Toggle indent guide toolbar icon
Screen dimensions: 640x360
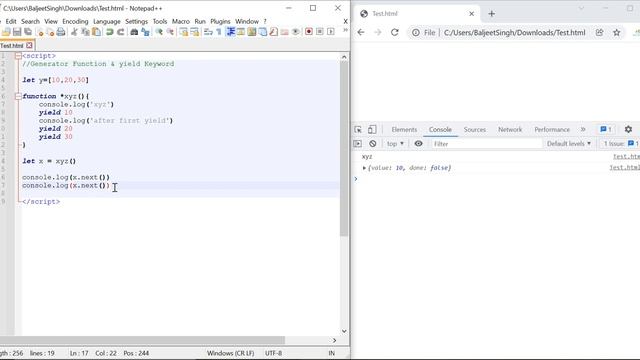(231, 32)
